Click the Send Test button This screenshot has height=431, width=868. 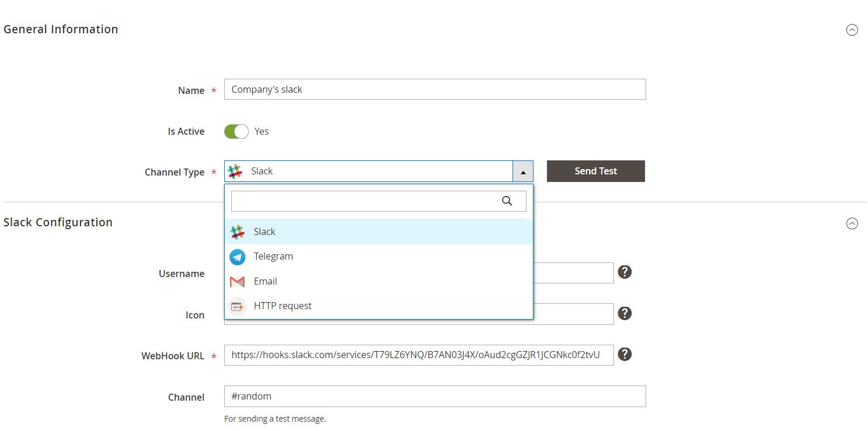coord(595,171)
